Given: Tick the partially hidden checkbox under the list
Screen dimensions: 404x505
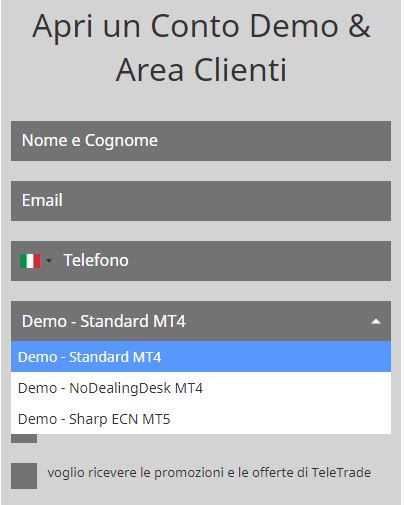Looking at the screenshot, I should [24, 438].
